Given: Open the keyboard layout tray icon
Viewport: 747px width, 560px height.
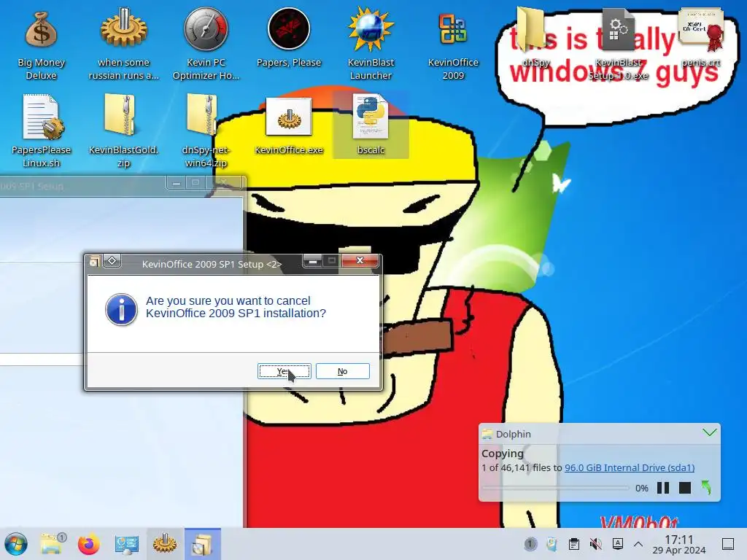Looking at the screenshot, I should point(617,544).
